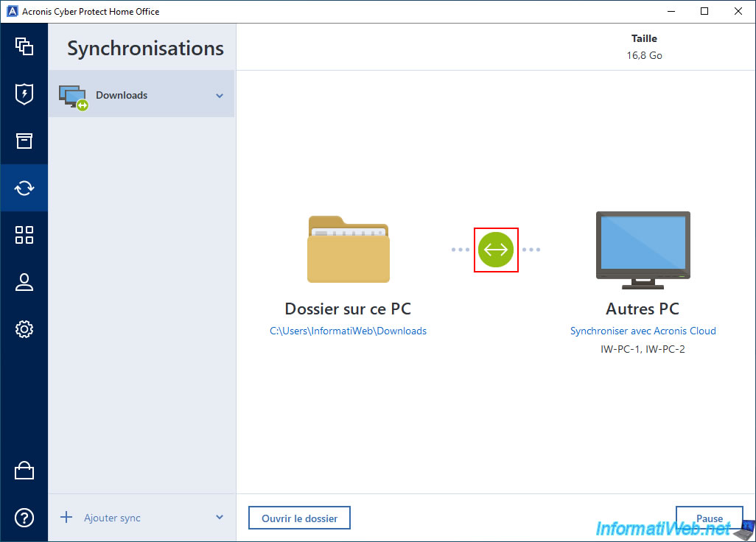Pause the synchronization
This screenshot has width=756, height=542.
pyautogui.click(x=709, y=518)
